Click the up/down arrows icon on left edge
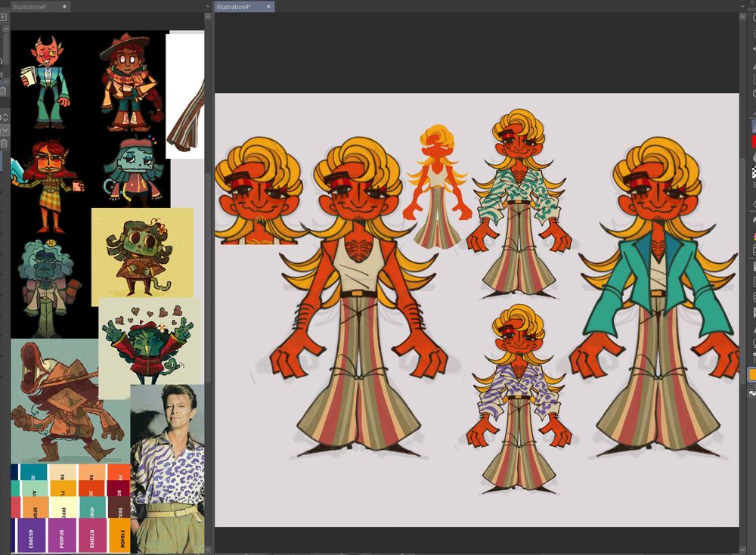This screenshot has height=555, width=756. point(4,117)
